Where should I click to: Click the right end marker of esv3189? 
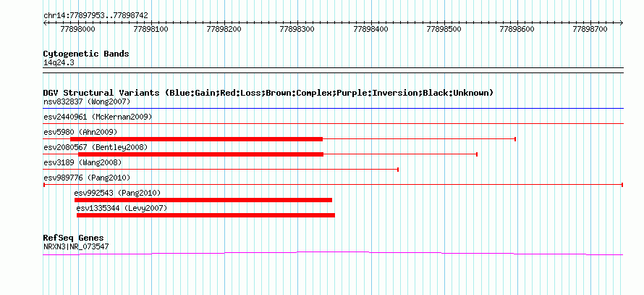point(399,170)
